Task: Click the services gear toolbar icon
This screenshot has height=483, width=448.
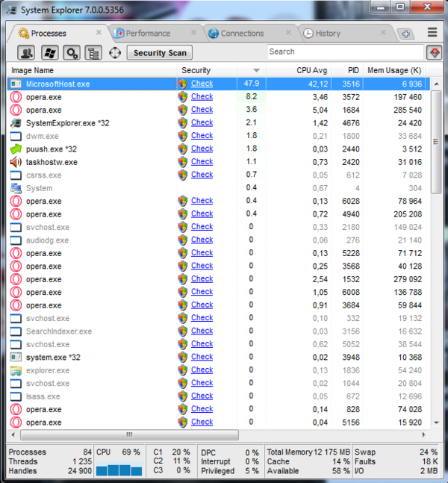Action: pyautogui.click(x=72, y=53)
